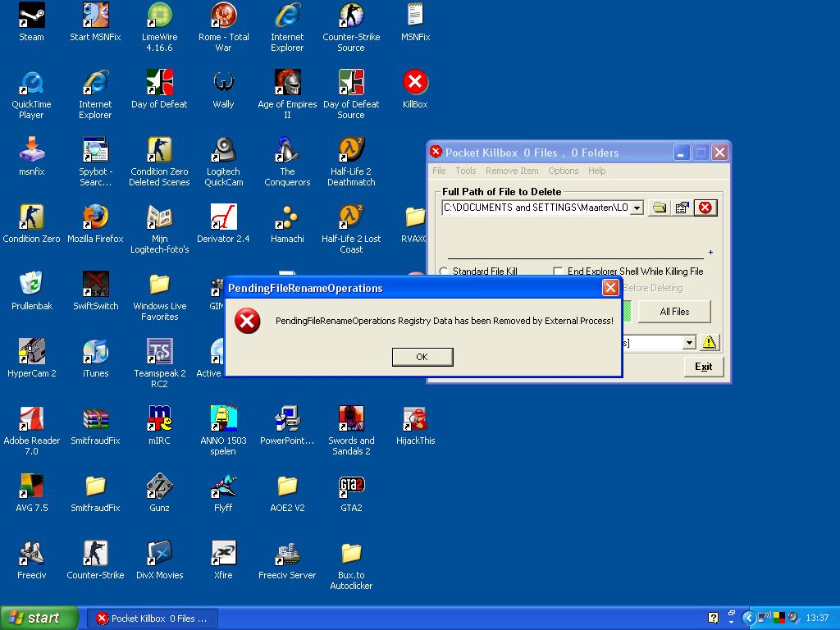Screen dimensions: 840x630
Task: Open the Windows start menu
Action: coord(39,619)
